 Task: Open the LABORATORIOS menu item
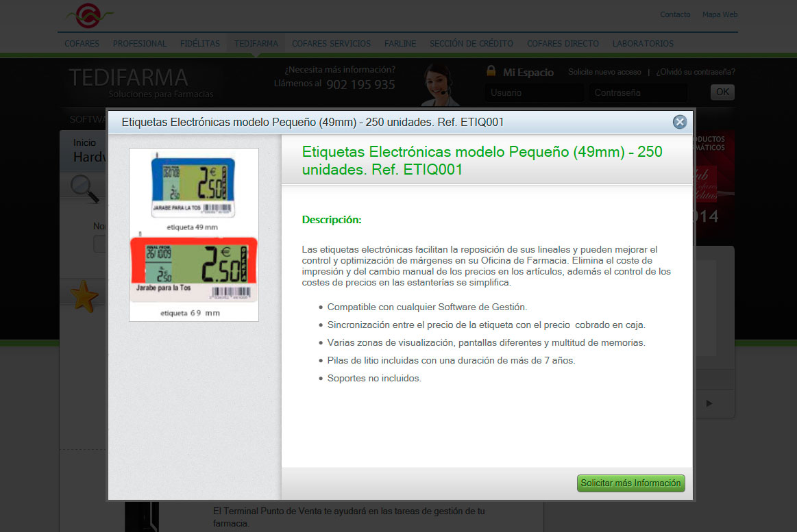(x=643, y=43)
